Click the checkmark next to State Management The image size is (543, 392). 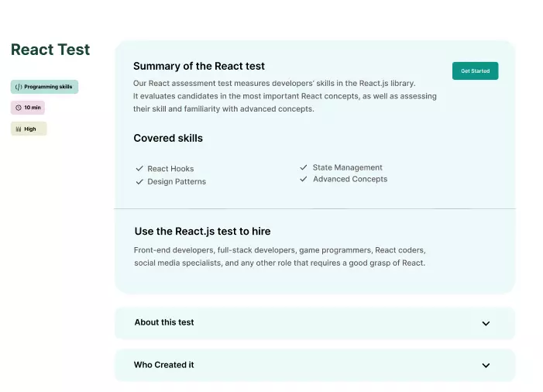click(304, 167)
